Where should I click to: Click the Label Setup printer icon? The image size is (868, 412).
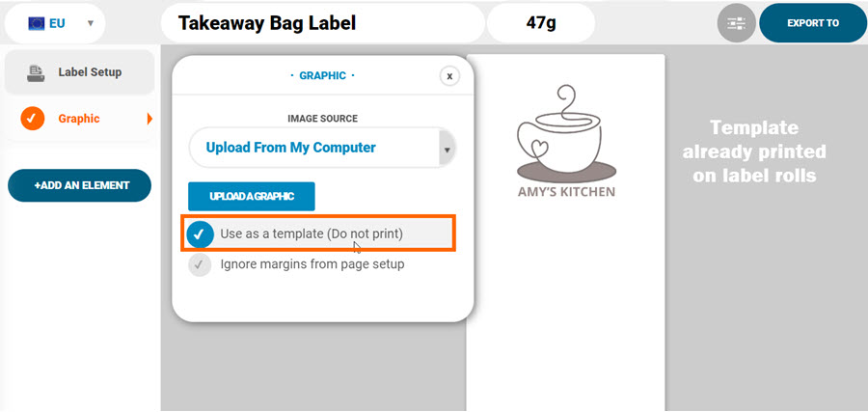click(x=36, y=72)
